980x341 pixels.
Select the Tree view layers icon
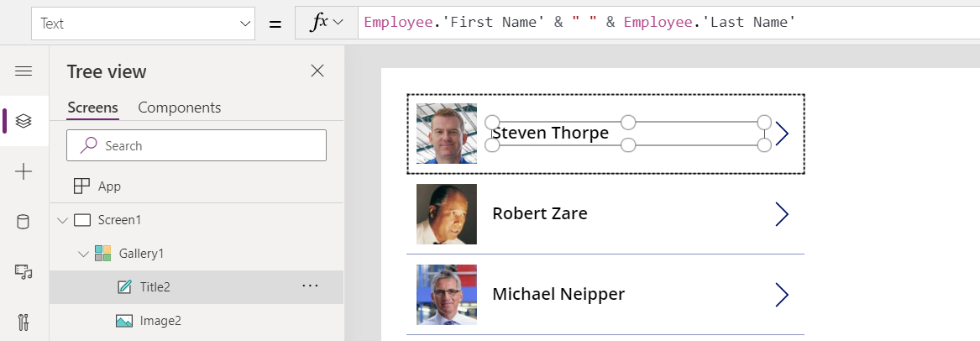coord(24,121)
